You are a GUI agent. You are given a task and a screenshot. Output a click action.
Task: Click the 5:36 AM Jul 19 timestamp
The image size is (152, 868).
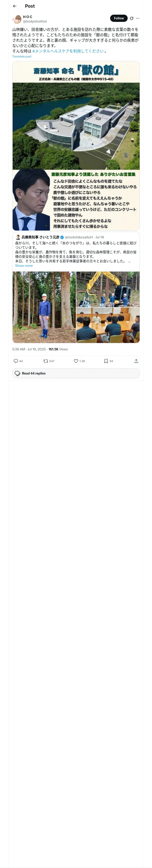[x=29, y=349]
